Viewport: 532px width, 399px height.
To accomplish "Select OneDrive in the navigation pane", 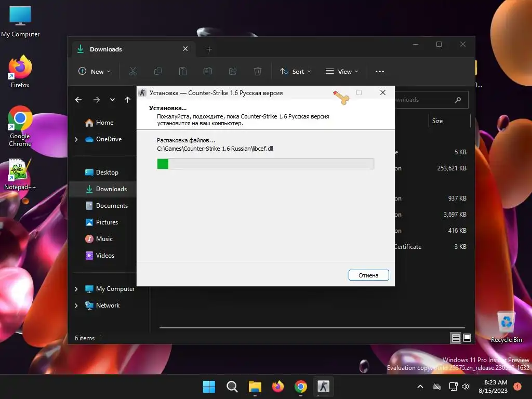I will [103, 139].
